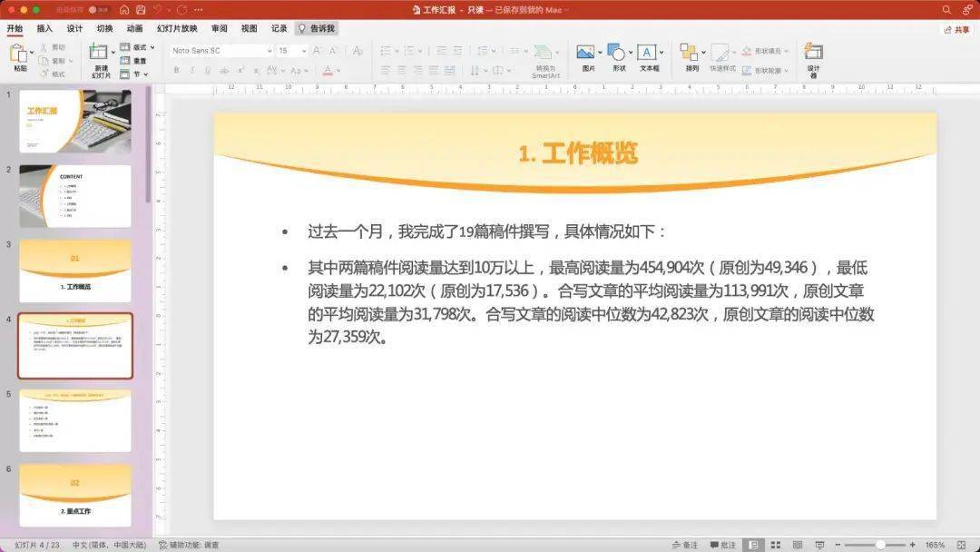Open the more options ellipsis in title bar

tap(199, 10)
